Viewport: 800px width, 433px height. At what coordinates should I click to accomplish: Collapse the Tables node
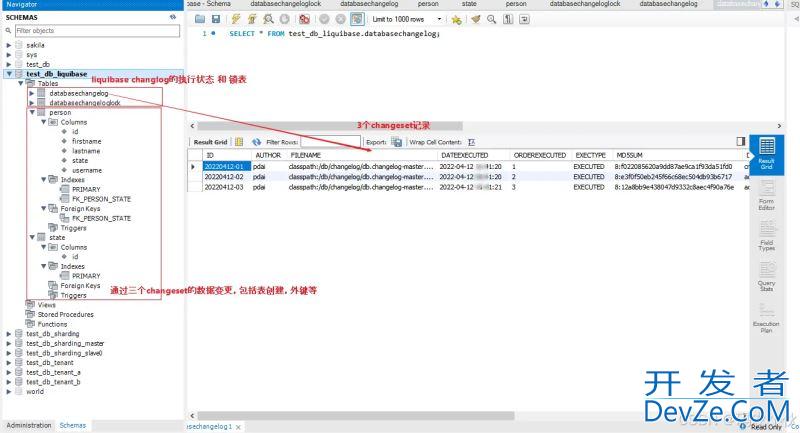coord(20,83)
